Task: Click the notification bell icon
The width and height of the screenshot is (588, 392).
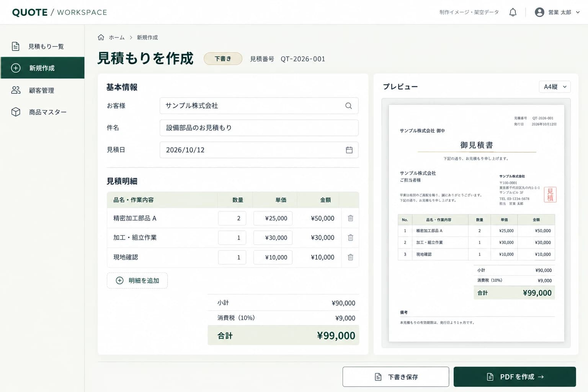Action: (513, 12)
